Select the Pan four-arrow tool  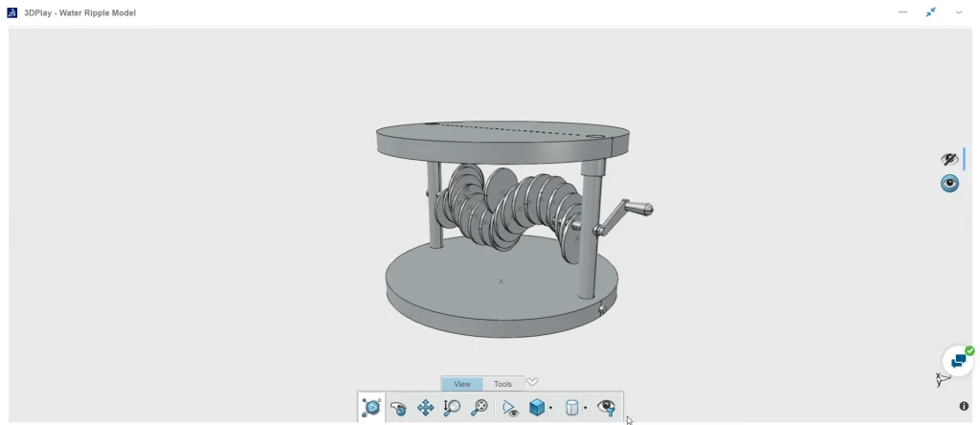click(426, 408)
